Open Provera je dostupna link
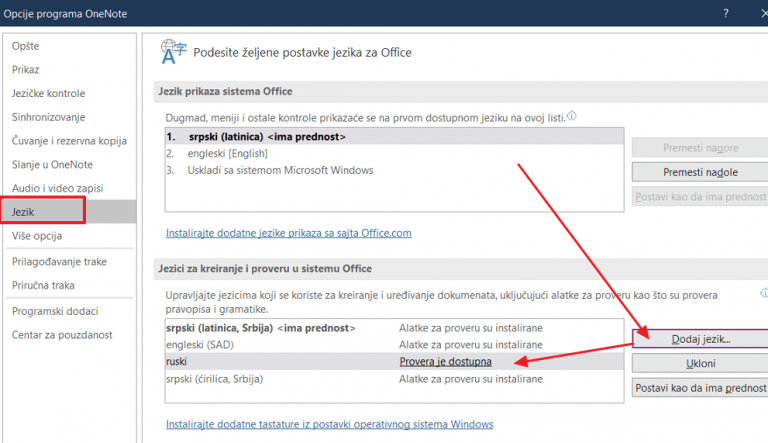 (445, 362)
